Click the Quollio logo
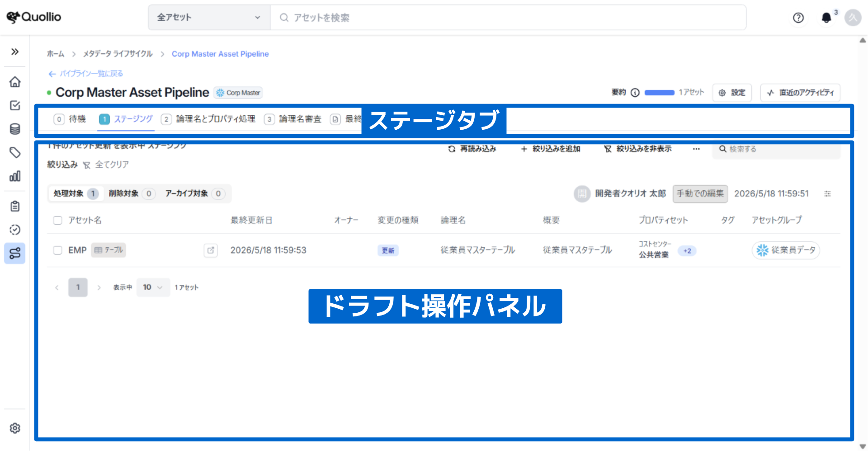 [34, 17]
